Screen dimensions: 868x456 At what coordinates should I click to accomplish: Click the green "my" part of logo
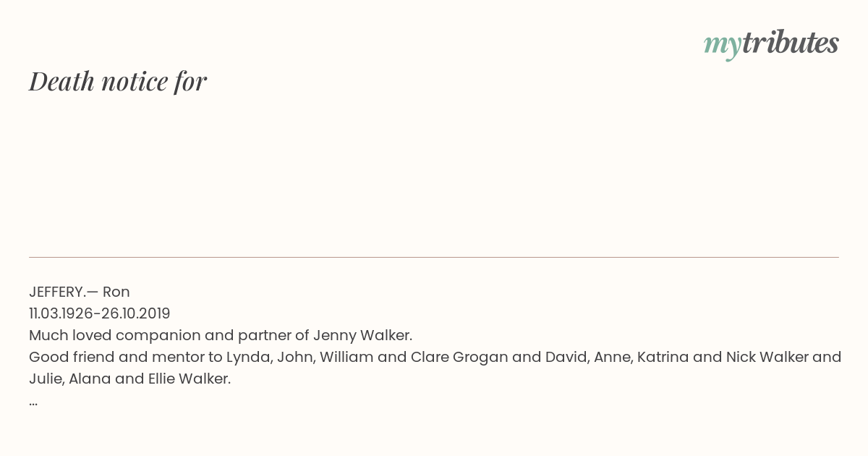(722, 46)
